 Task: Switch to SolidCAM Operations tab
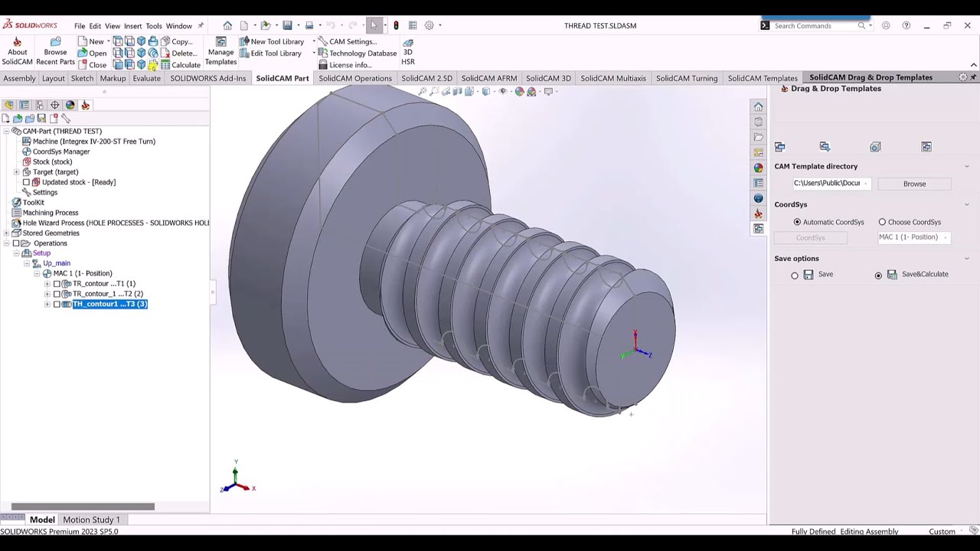point(354,78)
